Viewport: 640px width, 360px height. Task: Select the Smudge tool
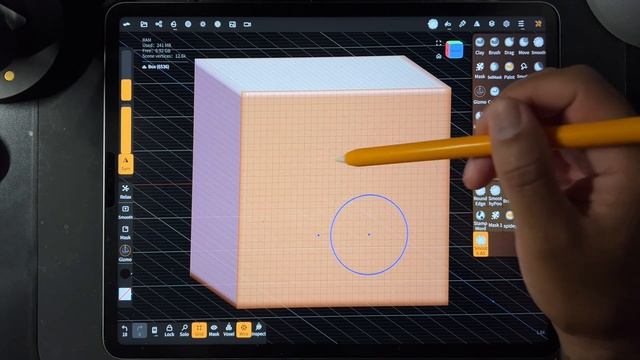tap(523, 70)
